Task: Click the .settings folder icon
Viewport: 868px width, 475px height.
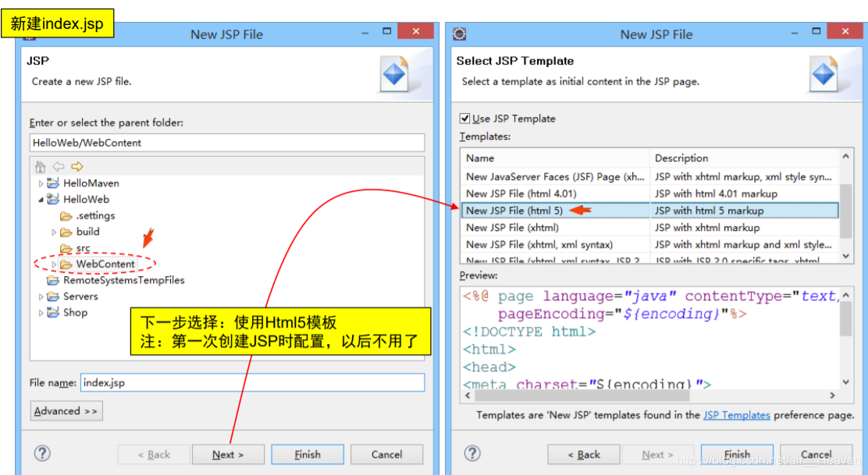Action: point(66,215)
